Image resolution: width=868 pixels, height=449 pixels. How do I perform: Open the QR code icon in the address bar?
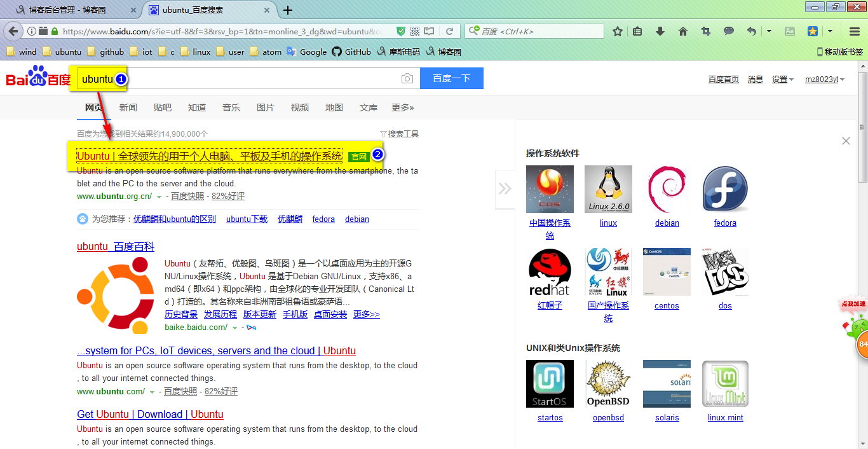coord(415,31)
